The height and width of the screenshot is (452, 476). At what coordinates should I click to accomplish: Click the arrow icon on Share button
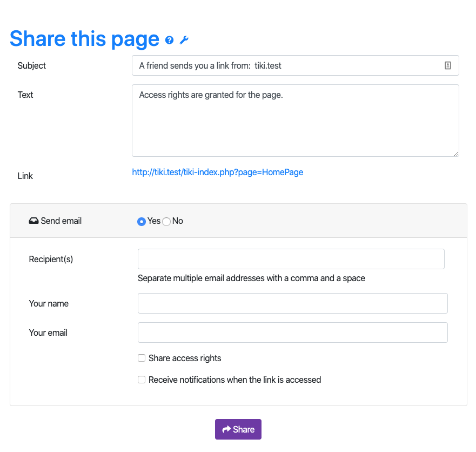(x=226, y=429)
